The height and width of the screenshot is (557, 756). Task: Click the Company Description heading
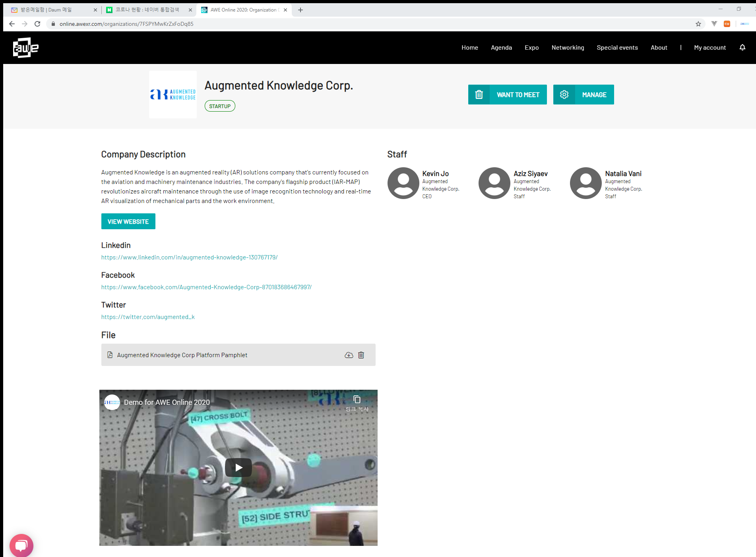click(143, 155)
